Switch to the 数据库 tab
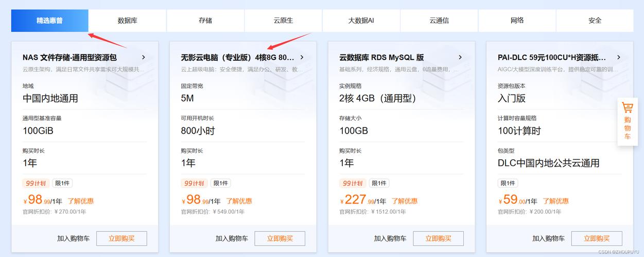644x257 pixels. tap(127, 21)
